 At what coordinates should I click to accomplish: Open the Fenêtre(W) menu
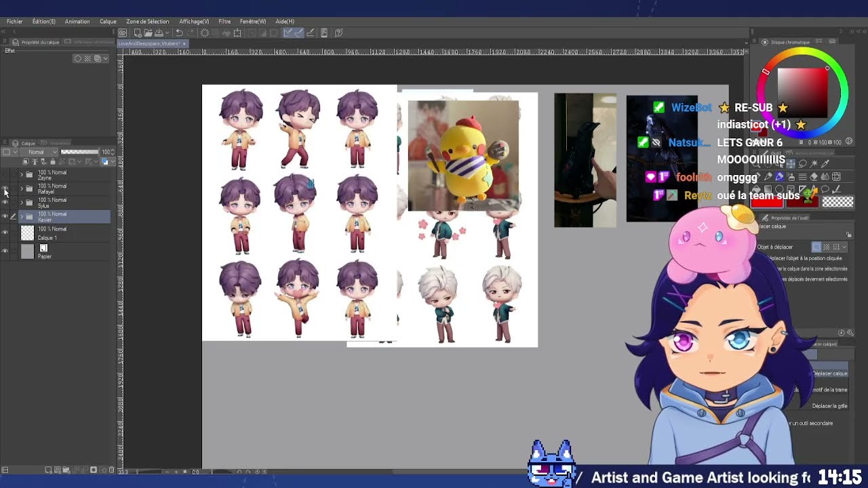tap(253, 22)
